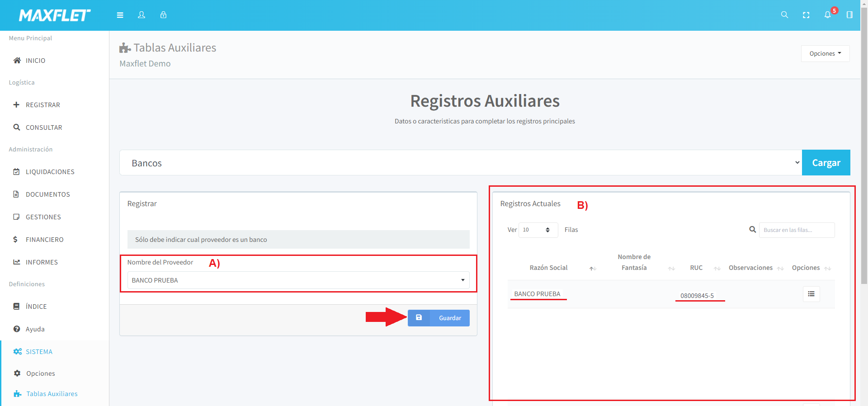868x406 pixels.
Task: Open the user profile icon in header
Action: [142, 15]
